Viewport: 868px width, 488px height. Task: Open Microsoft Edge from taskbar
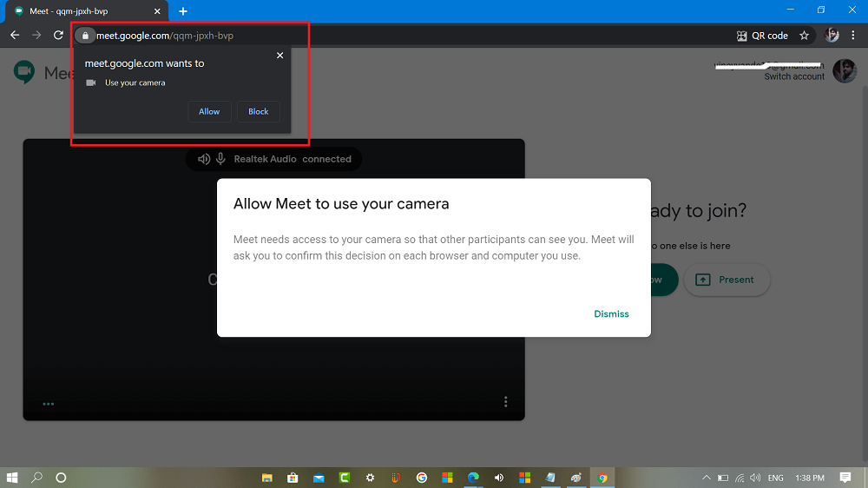[473, 478]
